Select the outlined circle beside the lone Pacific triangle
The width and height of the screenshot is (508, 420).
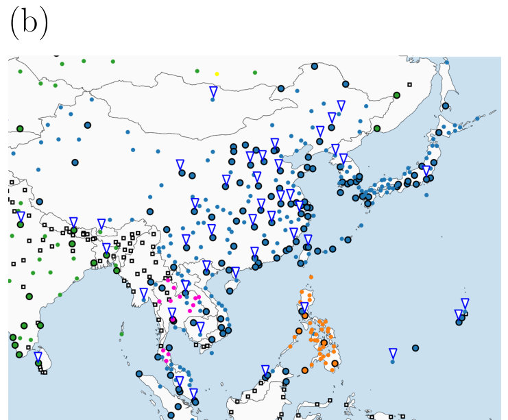point(415,348)
